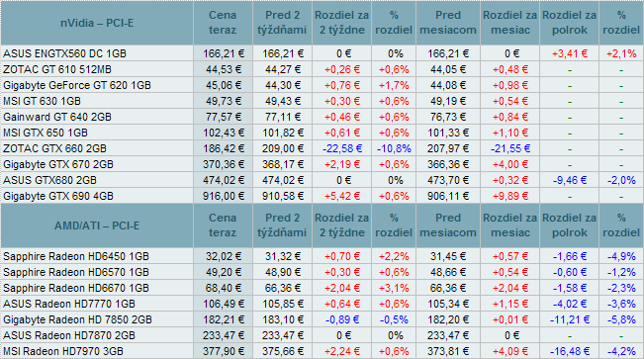Click the +3,41 € half-year value

(x=569, y=53)
